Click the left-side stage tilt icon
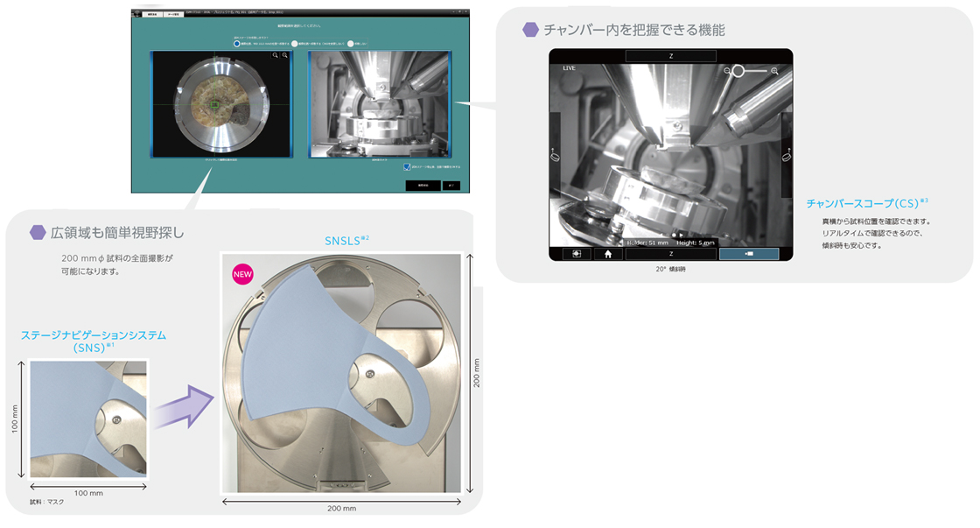 pyautogui.click(x=554, y=156)
